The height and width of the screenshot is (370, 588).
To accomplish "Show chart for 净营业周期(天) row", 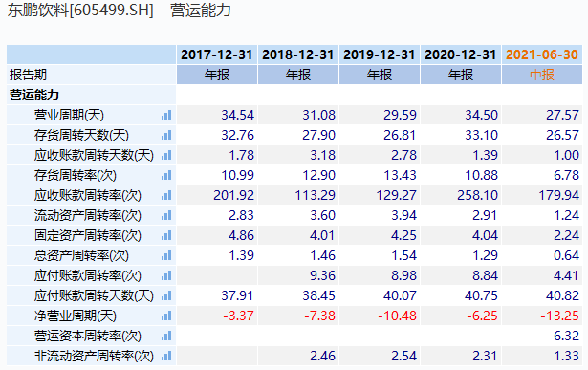I will click(x=166, y=316).
